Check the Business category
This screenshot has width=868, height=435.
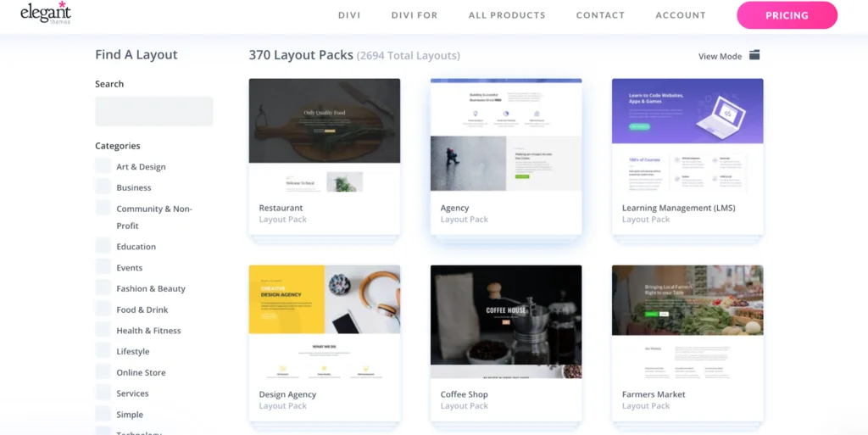pyautogui.click(x=103, y=187)
